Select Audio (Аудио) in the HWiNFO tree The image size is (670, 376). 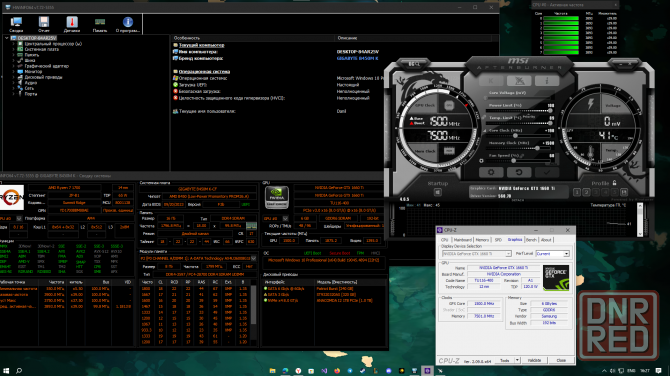pos(30,82)
